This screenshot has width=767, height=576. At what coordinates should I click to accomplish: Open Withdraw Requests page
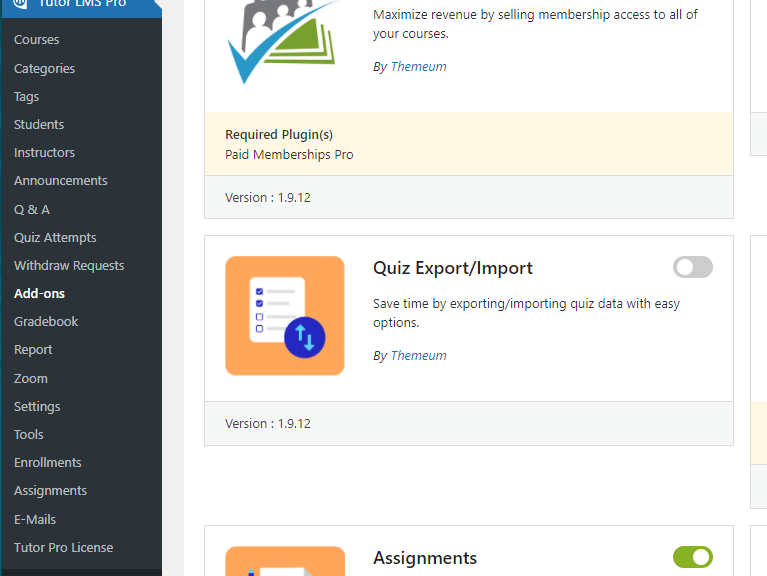pos(69,266)
